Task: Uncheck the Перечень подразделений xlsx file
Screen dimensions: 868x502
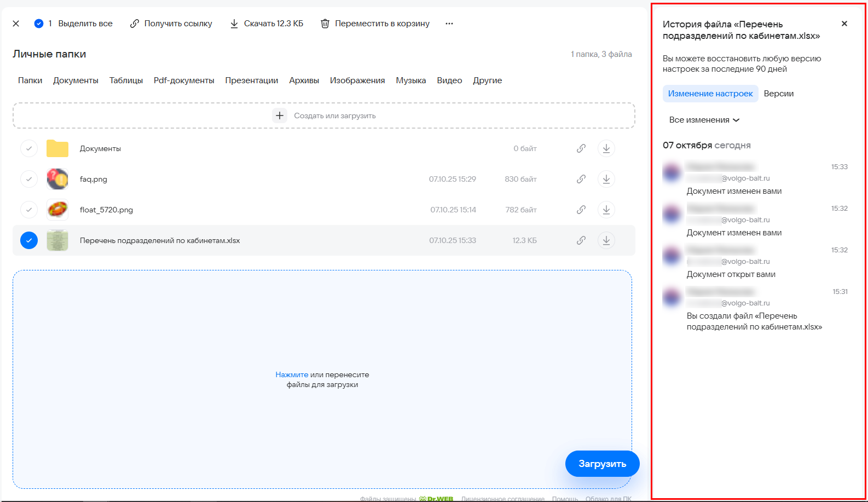Action: tap(29, 240)
